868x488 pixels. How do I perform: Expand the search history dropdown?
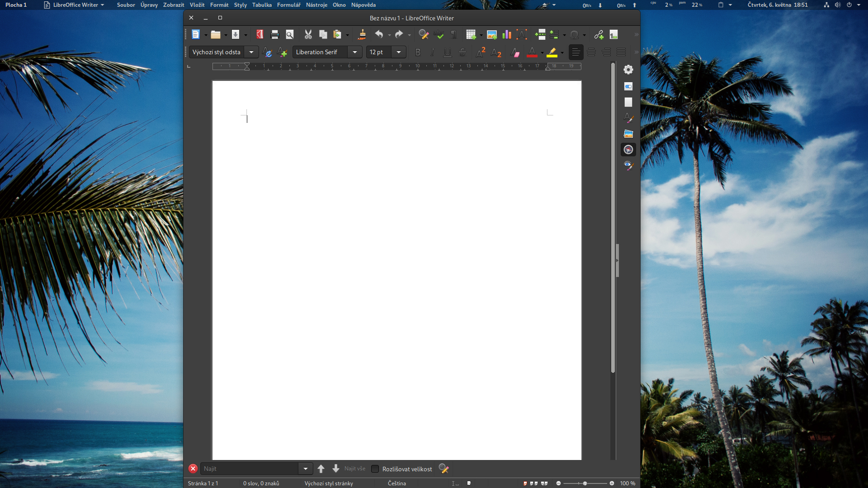[306, 469]
